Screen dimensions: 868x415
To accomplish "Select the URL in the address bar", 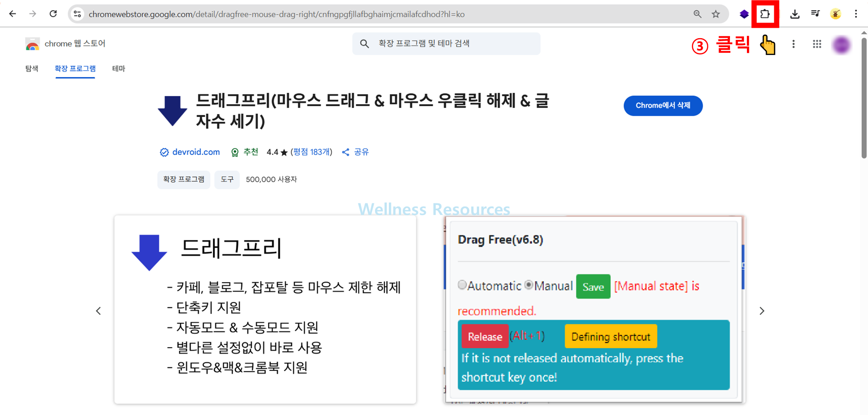I will coord(276,14).
